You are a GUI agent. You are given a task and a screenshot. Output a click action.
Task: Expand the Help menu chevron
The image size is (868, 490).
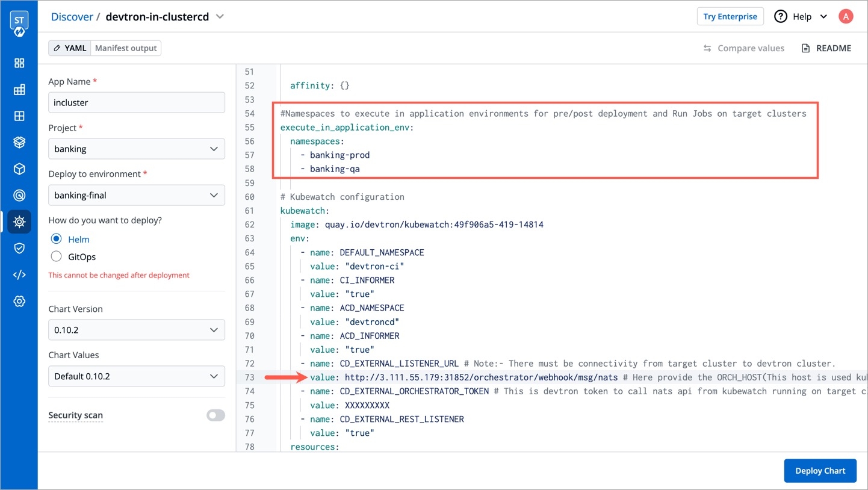(823, 17)
